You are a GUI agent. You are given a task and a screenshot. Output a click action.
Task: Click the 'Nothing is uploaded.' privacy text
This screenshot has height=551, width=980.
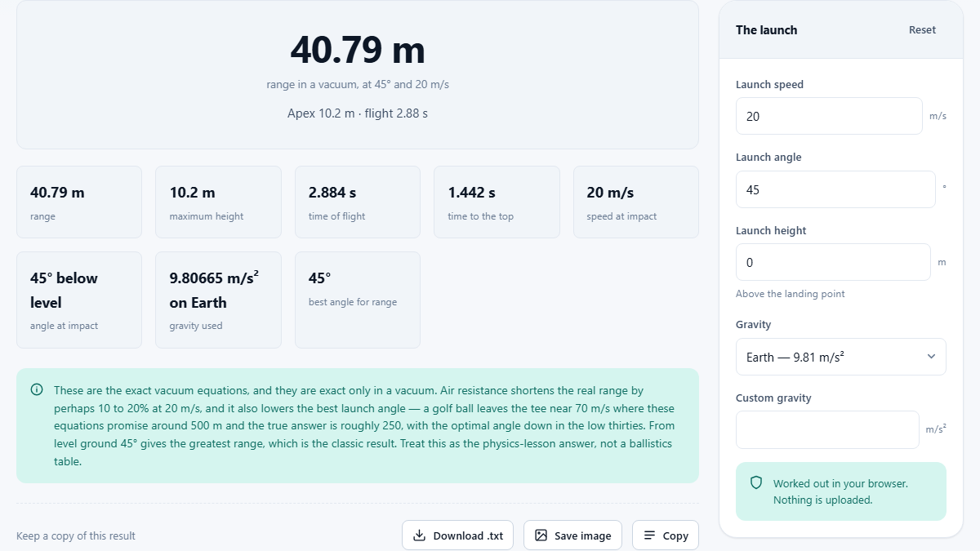point(823,500)
